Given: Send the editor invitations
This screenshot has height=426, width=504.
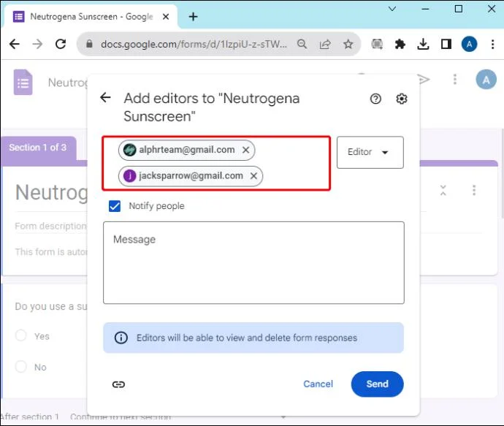Looking at the screenshot, I should 378,384.
